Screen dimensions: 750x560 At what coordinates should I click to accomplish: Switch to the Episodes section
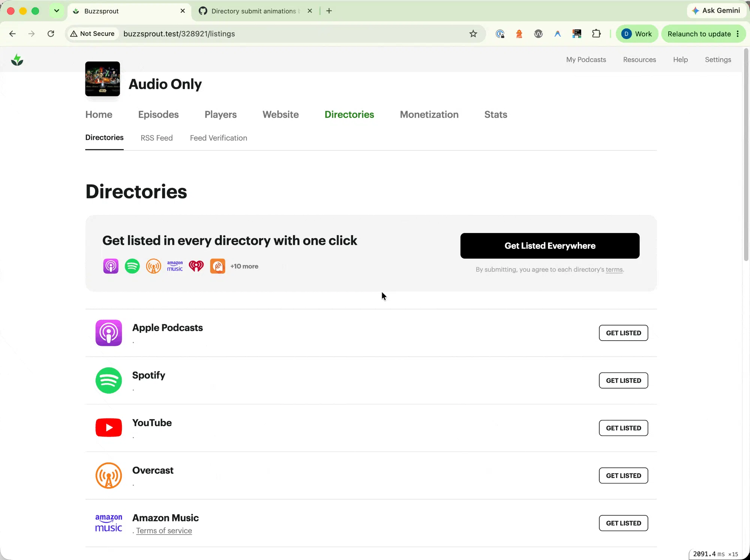click(158, 114)
